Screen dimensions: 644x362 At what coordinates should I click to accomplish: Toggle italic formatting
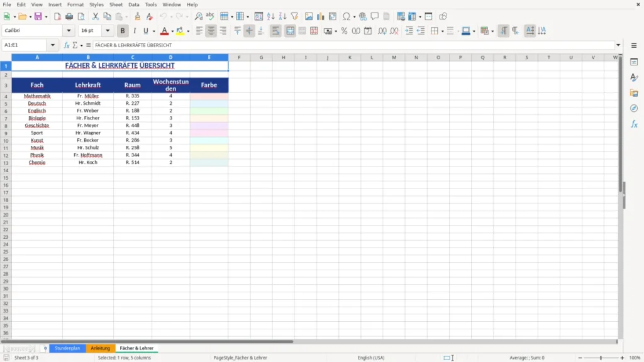pos(135,31)
